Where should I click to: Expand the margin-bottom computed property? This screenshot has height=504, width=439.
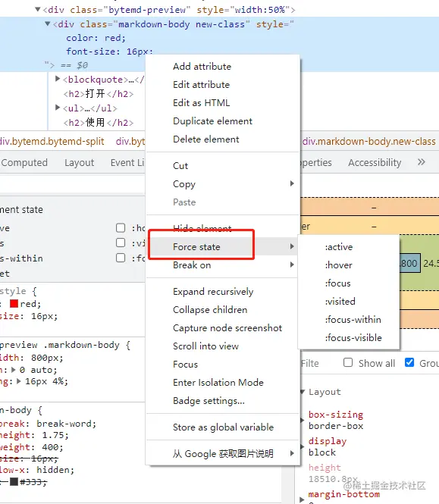click(302, 499)
